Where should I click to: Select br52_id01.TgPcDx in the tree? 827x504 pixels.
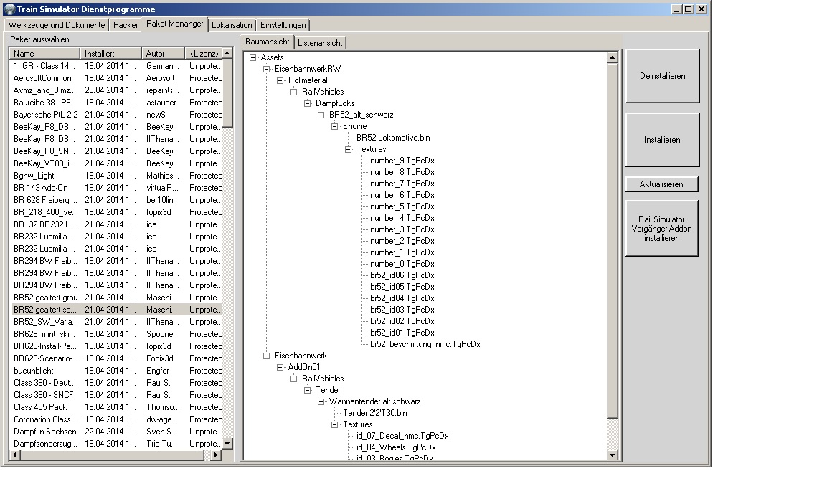[402, 333]
